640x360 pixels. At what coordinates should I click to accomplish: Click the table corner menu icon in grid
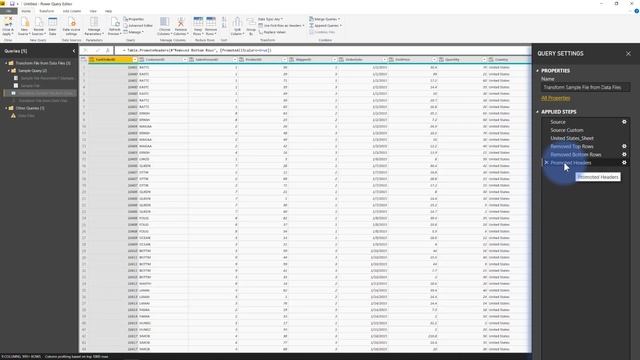pos(84,60)
